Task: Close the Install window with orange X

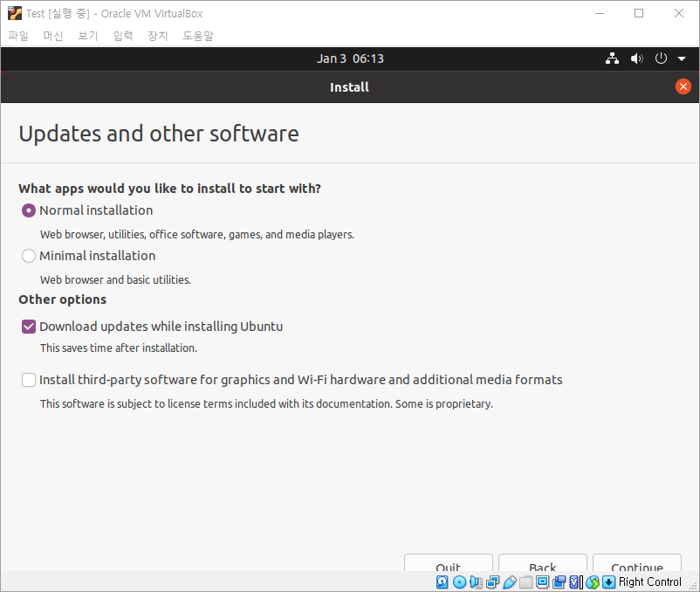Action: click(x=683, y=86)
